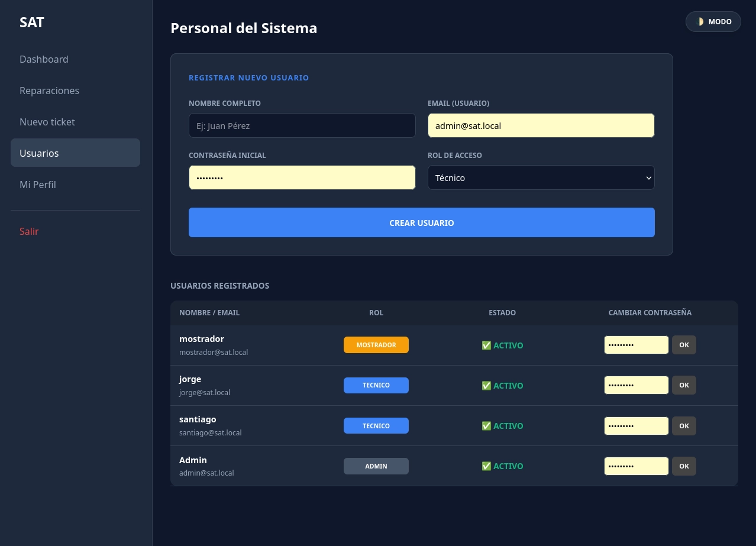Click mostrador's ACTIVO status checkmark
756x546 pixels.
486,345
